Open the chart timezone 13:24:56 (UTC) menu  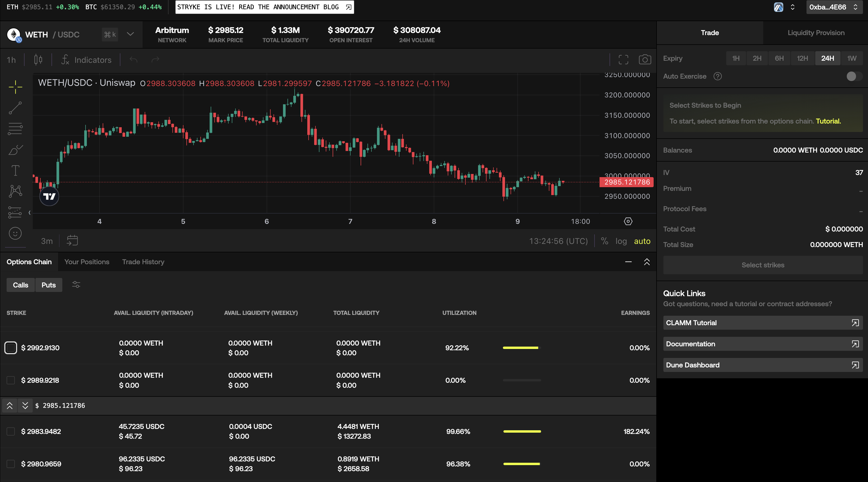pyautogui.click(x=558, y=241)
